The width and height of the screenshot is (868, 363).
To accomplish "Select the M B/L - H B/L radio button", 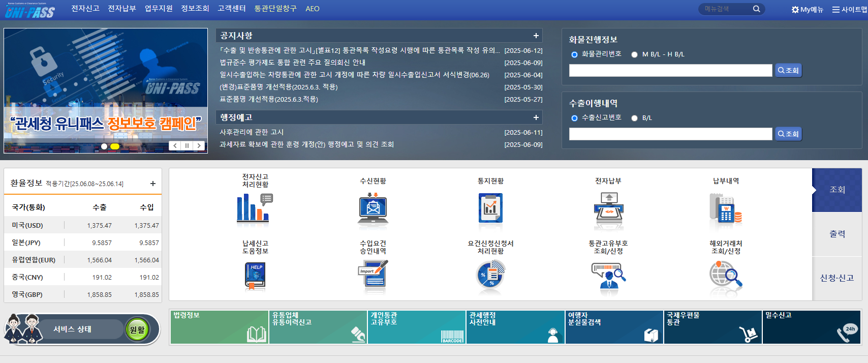I will (634, 54).
